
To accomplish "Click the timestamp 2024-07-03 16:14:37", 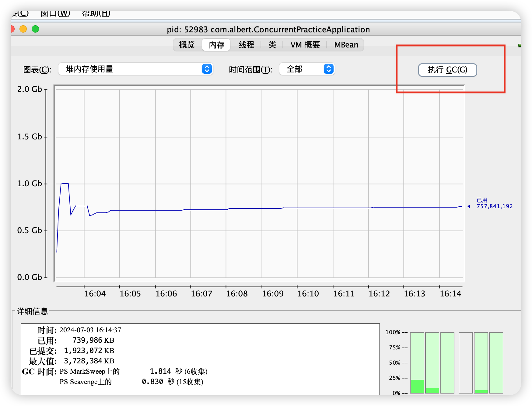I will 90,330.
